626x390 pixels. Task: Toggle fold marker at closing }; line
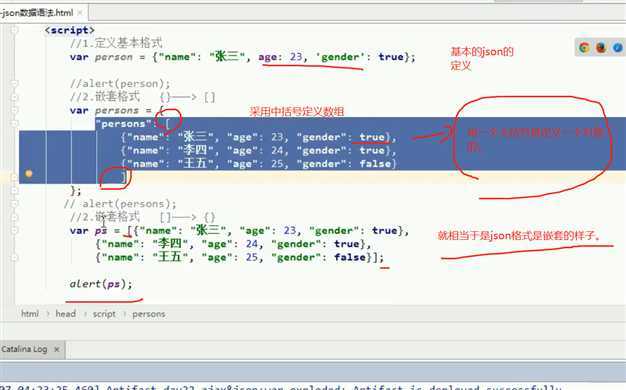tap(15, 190)
